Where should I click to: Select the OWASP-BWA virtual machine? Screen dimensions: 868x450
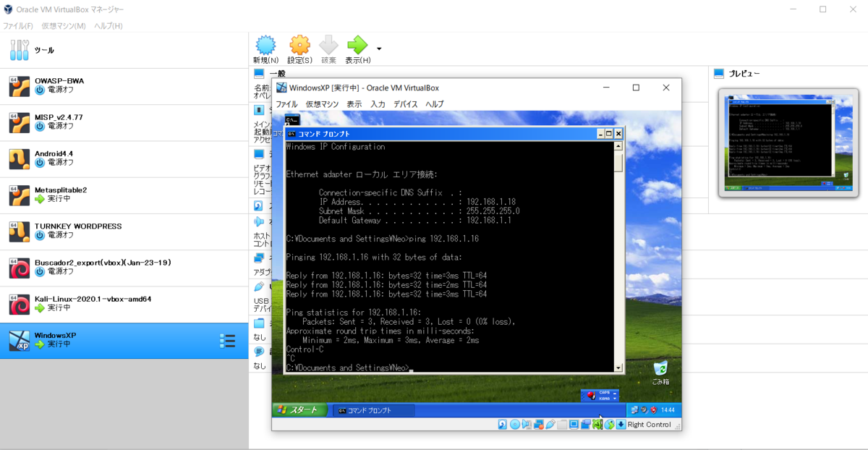tap(124, 86)
